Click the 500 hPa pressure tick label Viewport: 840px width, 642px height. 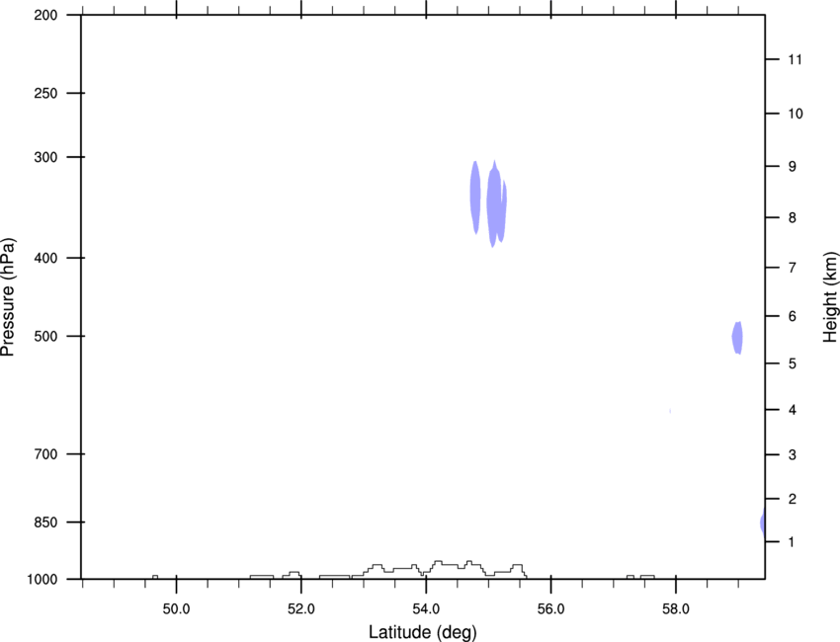click(x=45, y=336)
